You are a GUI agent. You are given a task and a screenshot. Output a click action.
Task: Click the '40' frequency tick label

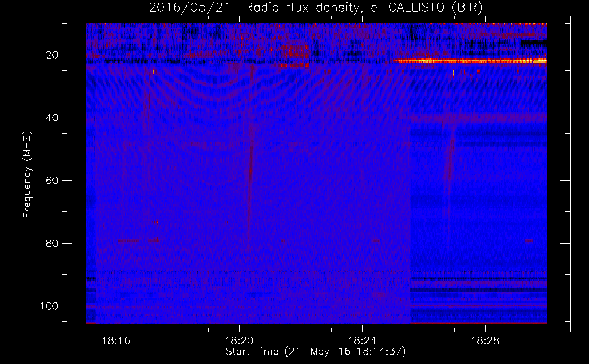coord(52,118)
